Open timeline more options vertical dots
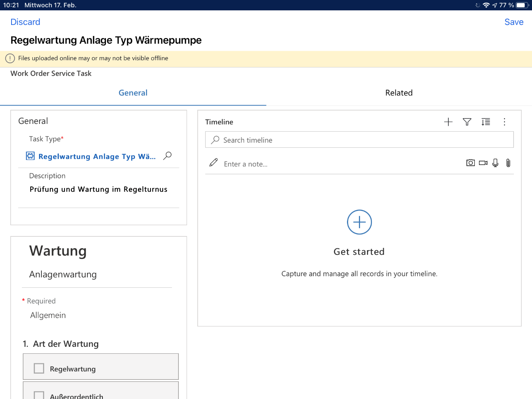532x399 pixels. pos(504,122)
